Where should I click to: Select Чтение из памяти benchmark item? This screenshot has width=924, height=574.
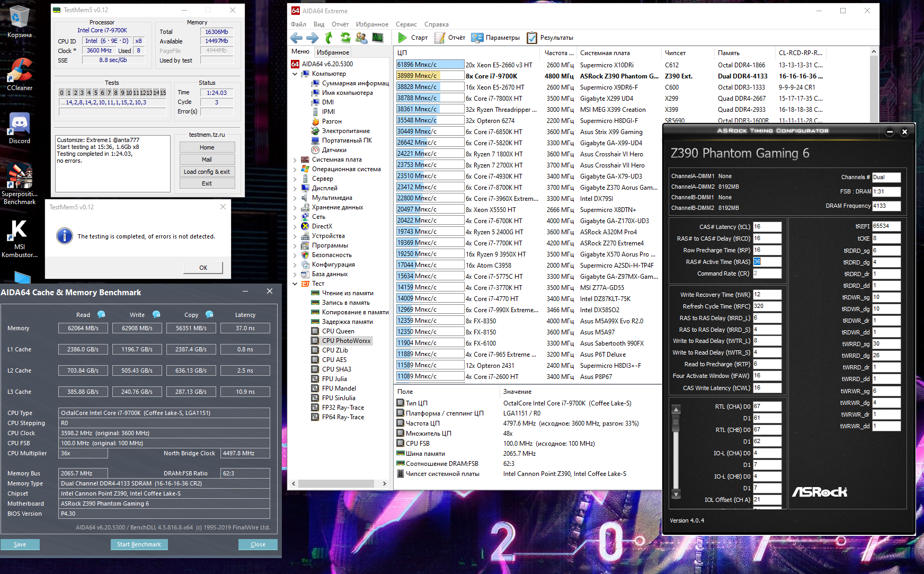(342, 293)
